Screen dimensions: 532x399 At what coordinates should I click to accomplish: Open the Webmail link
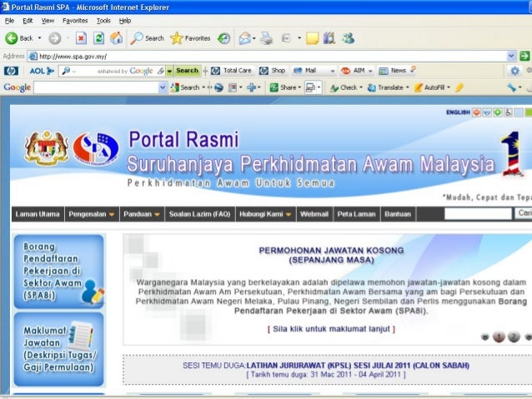[x=314, y=214]
